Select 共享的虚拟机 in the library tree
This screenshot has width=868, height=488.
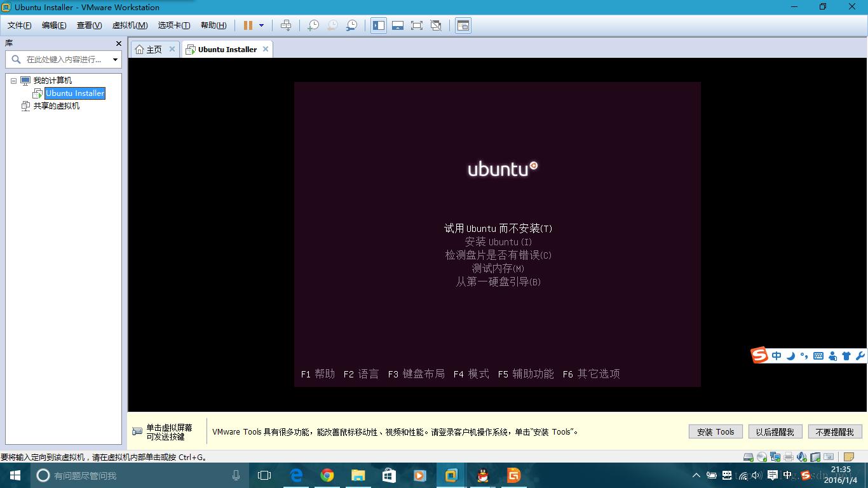tap(56, 106)
